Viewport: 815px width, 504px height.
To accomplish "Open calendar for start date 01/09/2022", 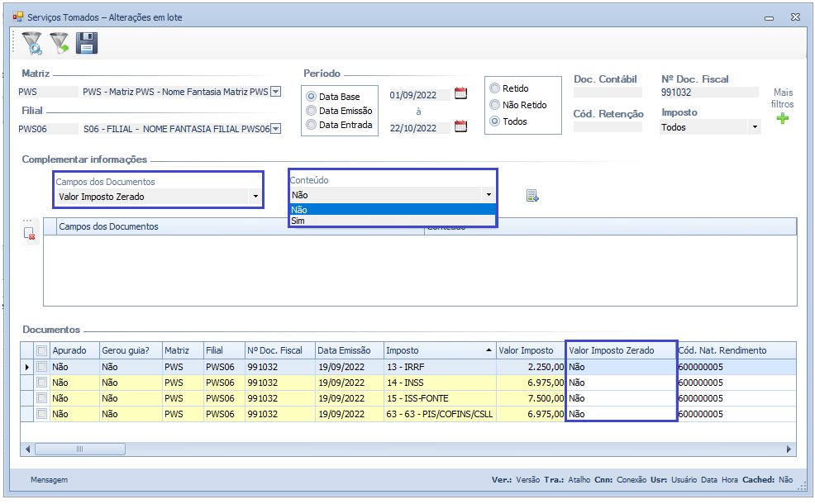I will [461, 93].
